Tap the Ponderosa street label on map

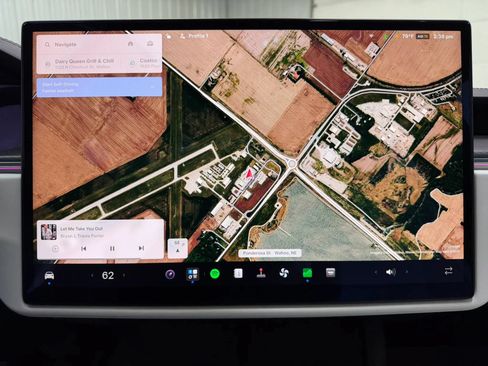270,253
